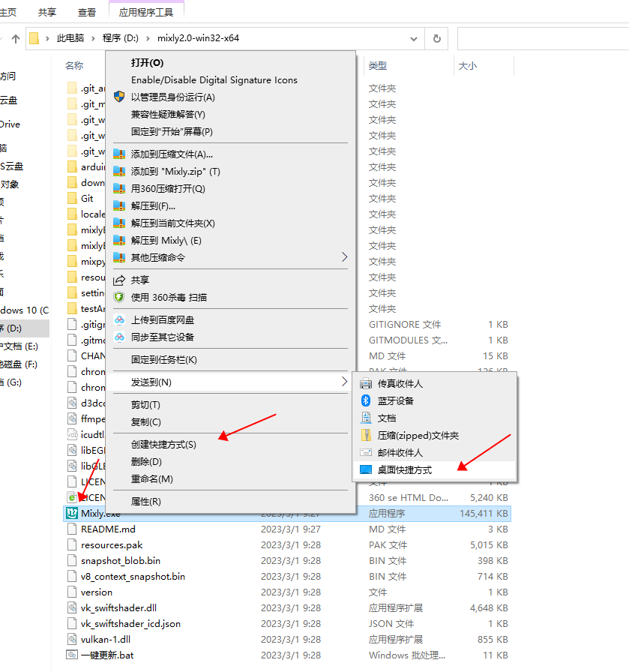Click the compressed zipped folder icon
The width and height of the screenshot is (629, 672).
pos(366,435)
